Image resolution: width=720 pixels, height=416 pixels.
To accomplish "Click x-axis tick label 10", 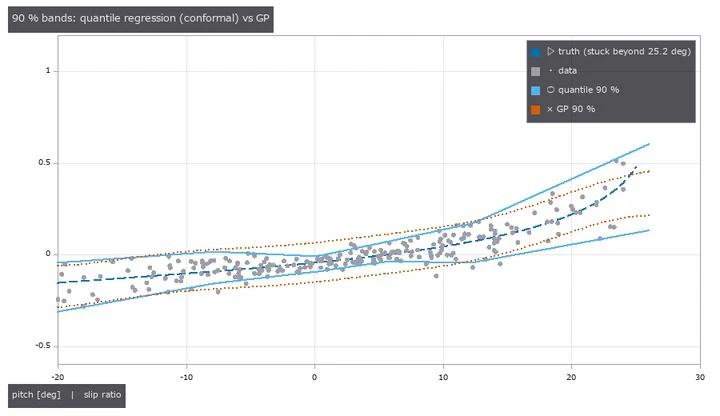I will (x=443, y=377).
